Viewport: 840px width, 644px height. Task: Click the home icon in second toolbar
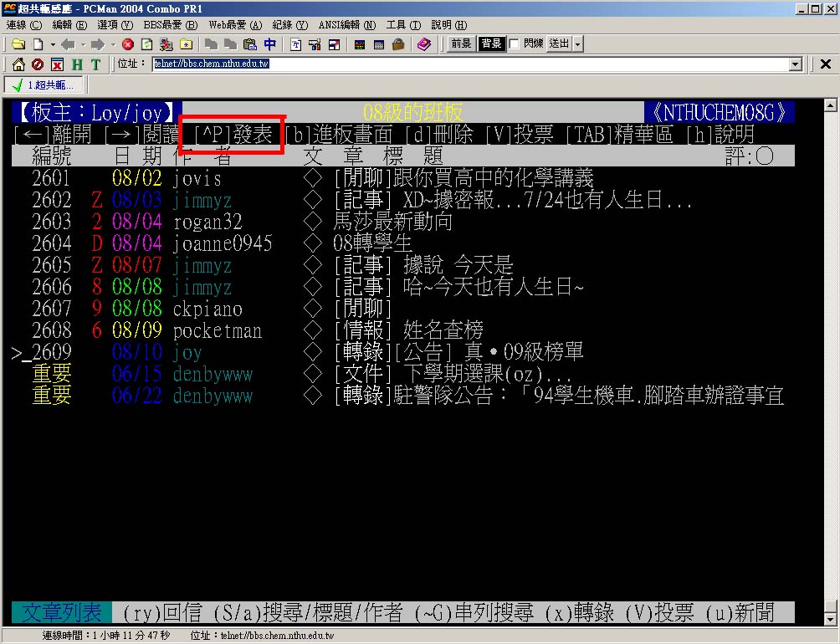[18, 64]
